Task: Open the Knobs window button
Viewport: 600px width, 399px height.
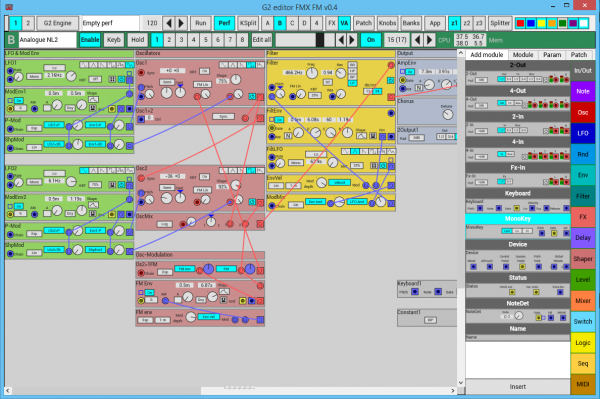Action: click(x=387, y=23)
